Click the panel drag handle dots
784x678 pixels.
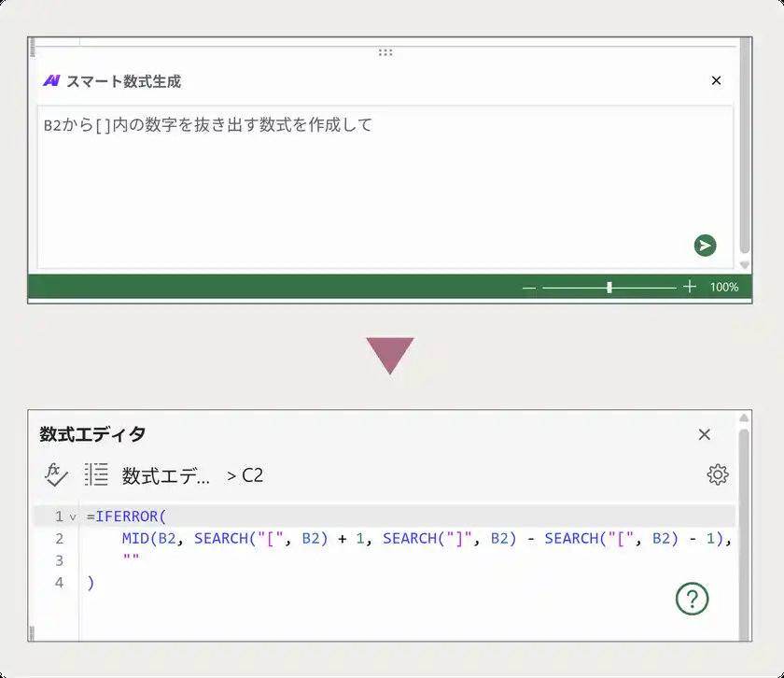tap(385, 53)
